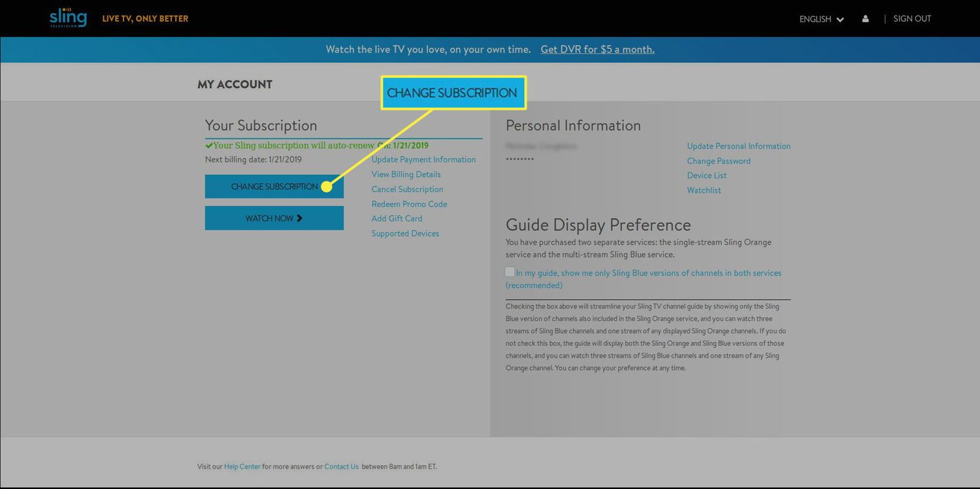Open Update Personal Information link
Viewport: 980px width, 489px height.
click(739, 146)
